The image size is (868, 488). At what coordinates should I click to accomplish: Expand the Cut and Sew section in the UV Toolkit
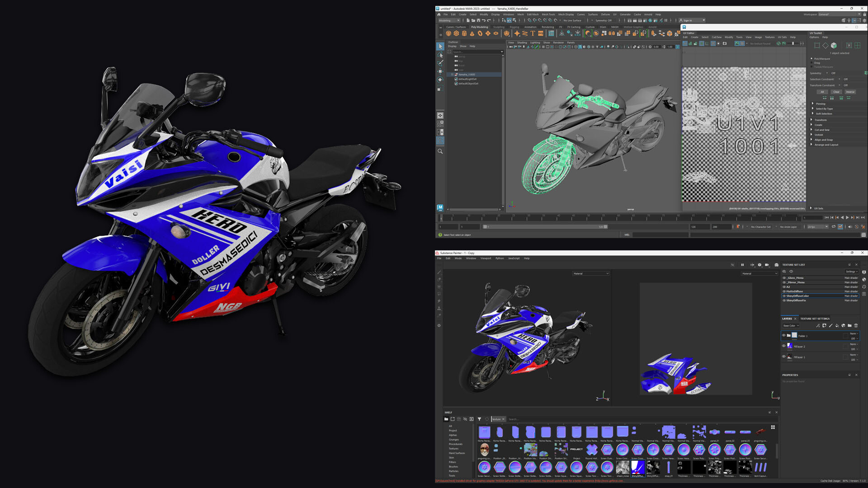click(x=821, y=130)
